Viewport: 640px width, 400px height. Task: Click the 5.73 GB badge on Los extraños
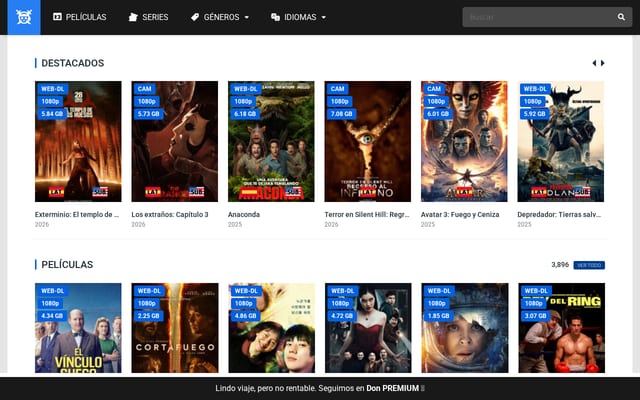[149, 114]
